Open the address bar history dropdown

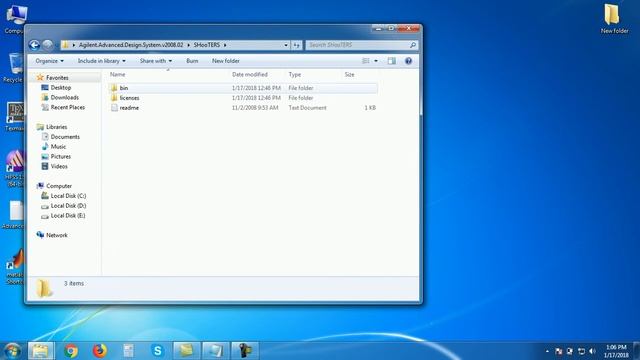pos(286,45)
